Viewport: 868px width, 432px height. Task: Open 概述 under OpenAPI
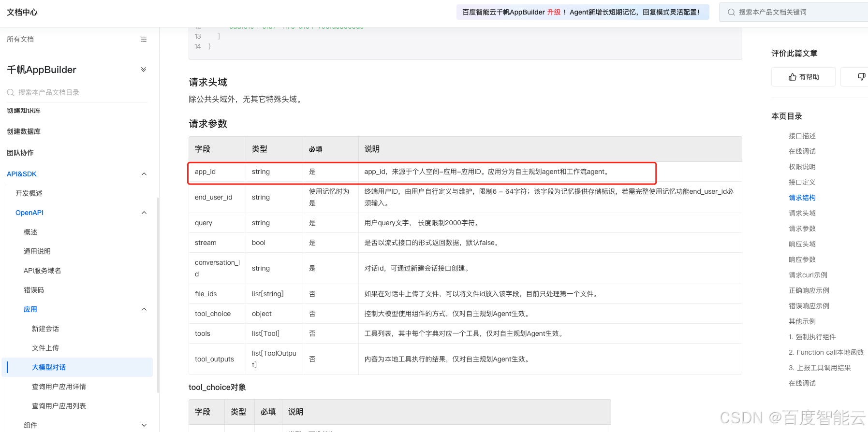point(30,232)
